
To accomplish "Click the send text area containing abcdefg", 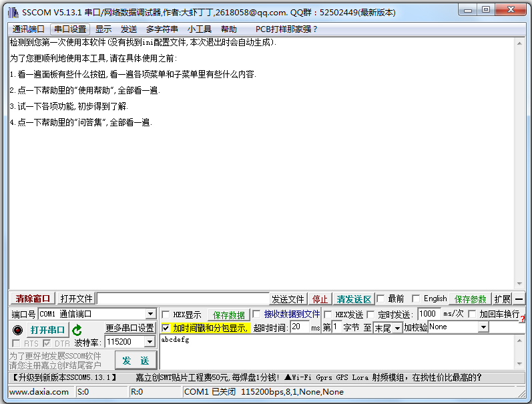I will click(x=337, y=352).
